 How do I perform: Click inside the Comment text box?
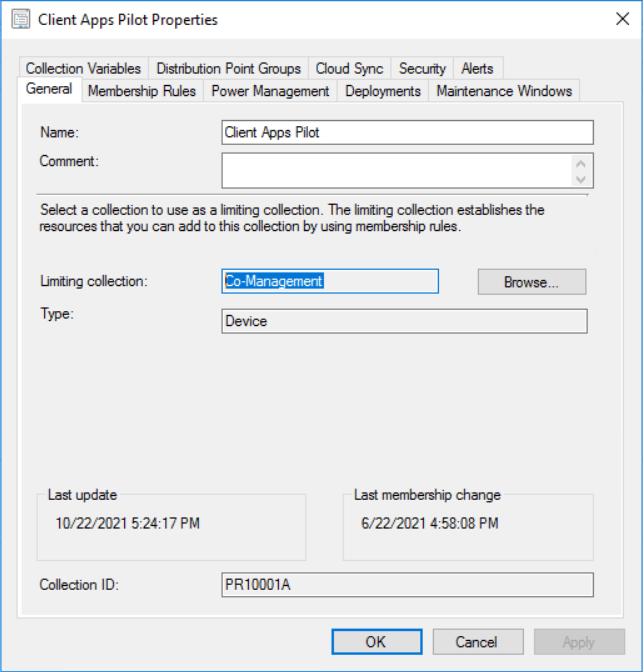point(395,170)
